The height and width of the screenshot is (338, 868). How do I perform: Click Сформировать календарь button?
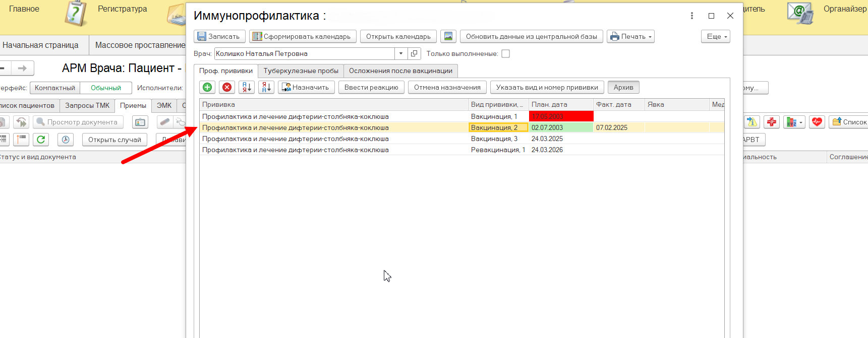[303, 36]
